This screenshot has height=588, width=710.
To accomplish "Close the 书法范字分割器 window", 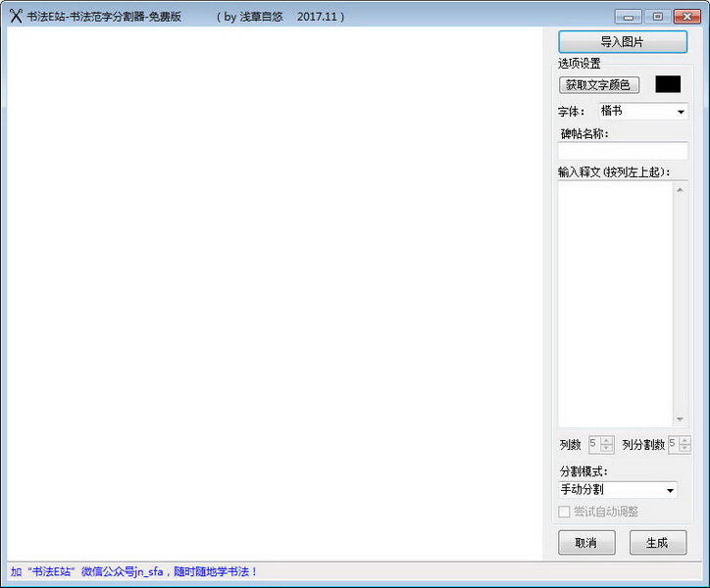I will (x=686, y=17).
